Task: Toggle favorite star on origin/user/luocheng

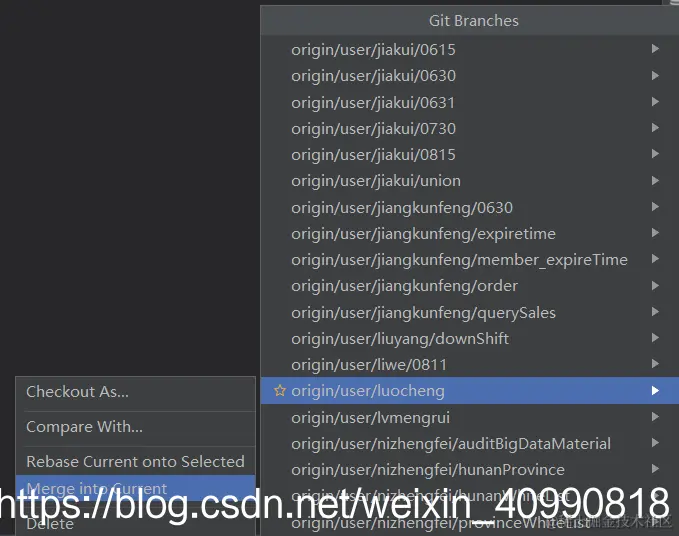Action: [280, 391]
